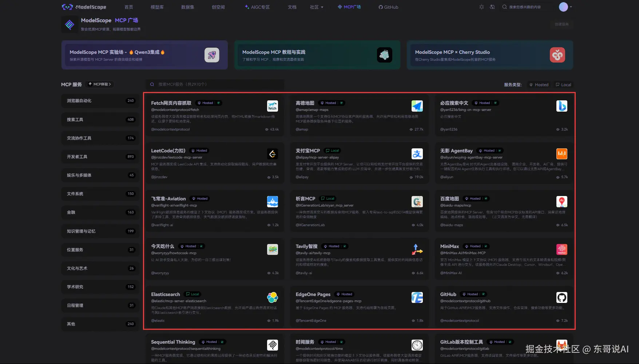
Task: Click the clock icon on 时间服务
Action: coord(417,345)
